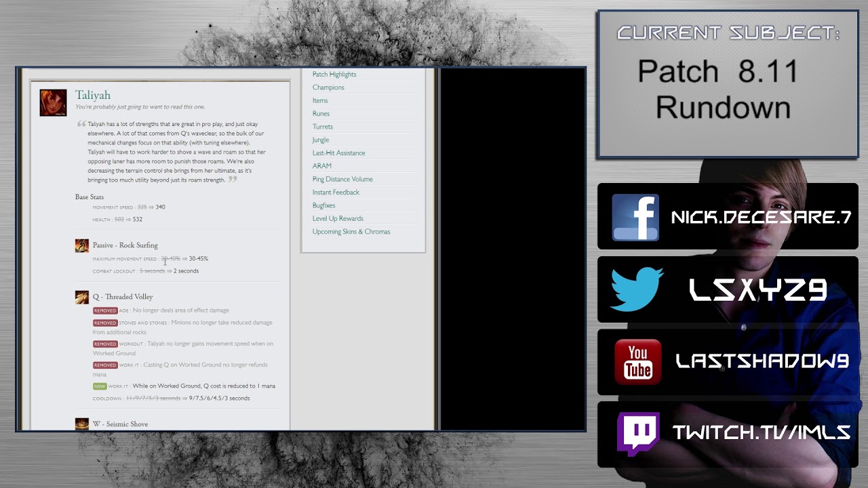Click Maximum Movement Speed 30-45% line
Viewport: 868px width, 488px height.
pyautogui.click(x=151, y=259)
